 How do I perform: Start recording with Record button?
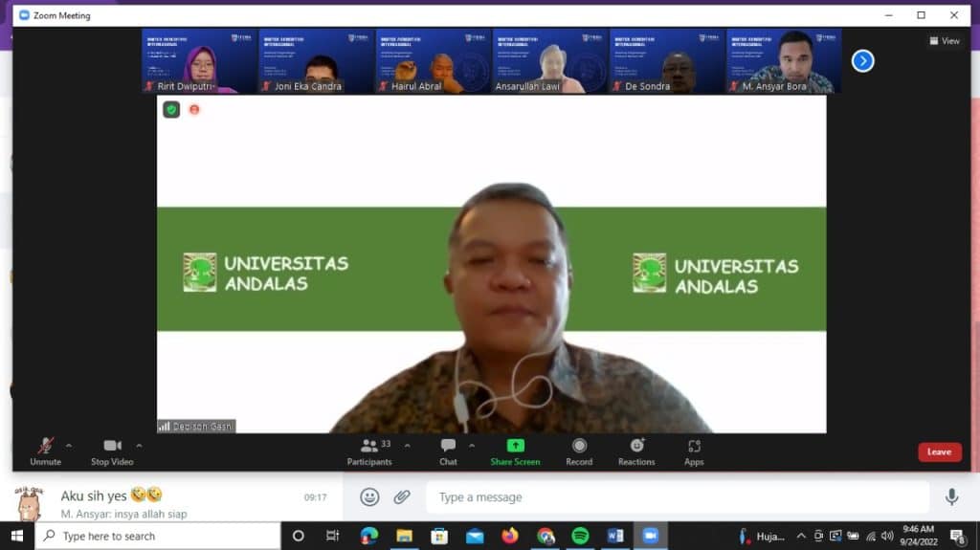(x=579, y=451)
